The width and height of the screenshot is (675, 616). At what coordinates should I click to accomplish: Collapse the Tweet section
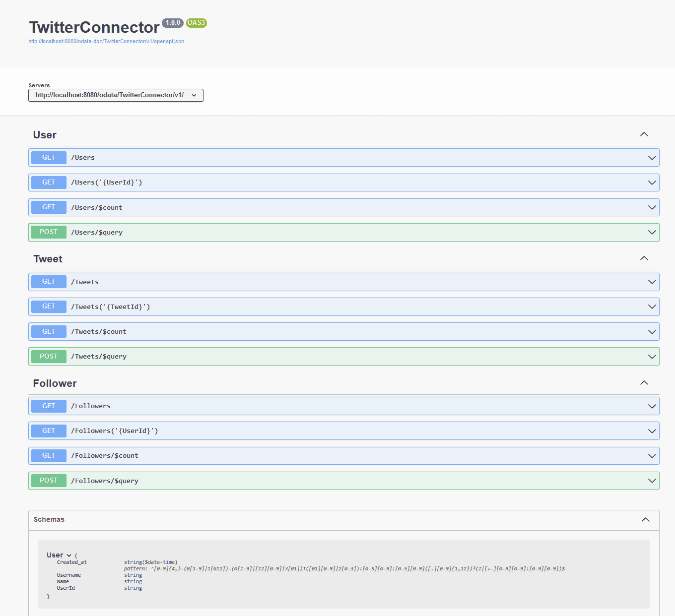[x=644, y=258]
